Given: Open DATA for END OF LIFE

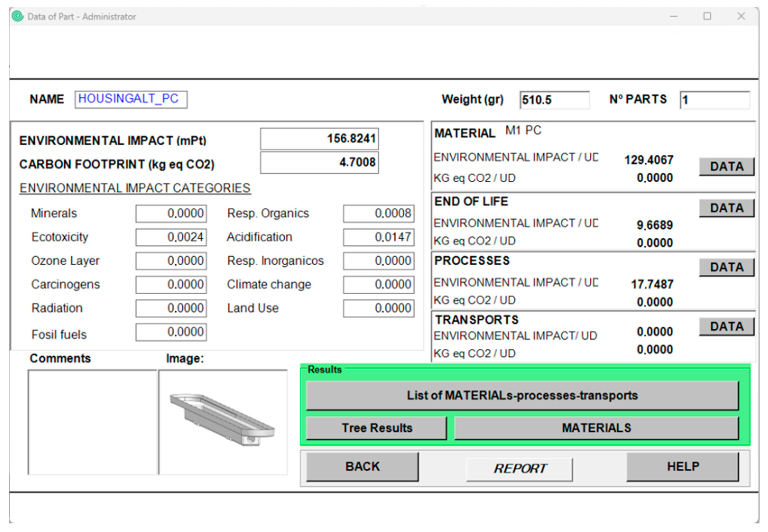Looking at the screenshot, I should tap(726, 208).
